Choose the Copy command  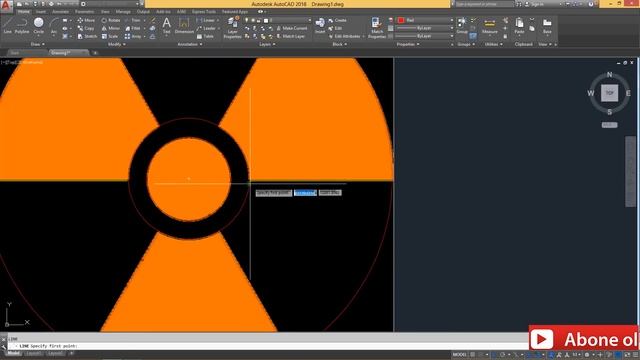(x=86, y=28)
